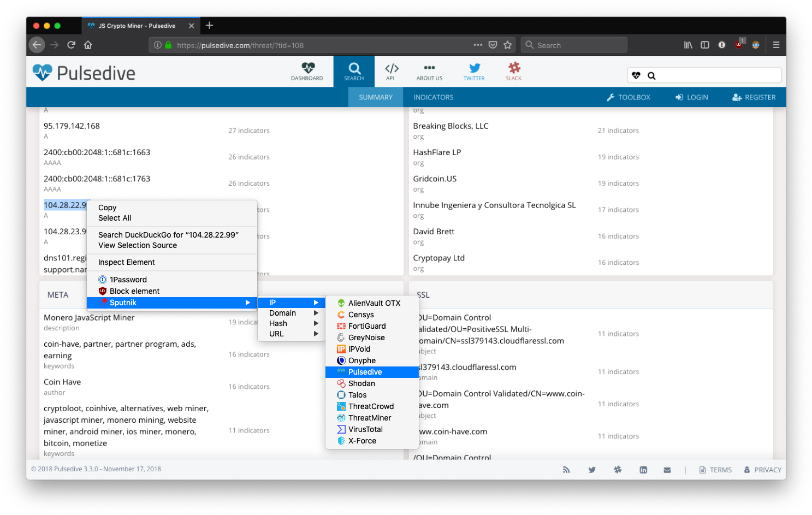Image resolution: width=812 pixels, height=515 pixels.
Task: Open the Dashboard heart icon
Action: [307, 72]
